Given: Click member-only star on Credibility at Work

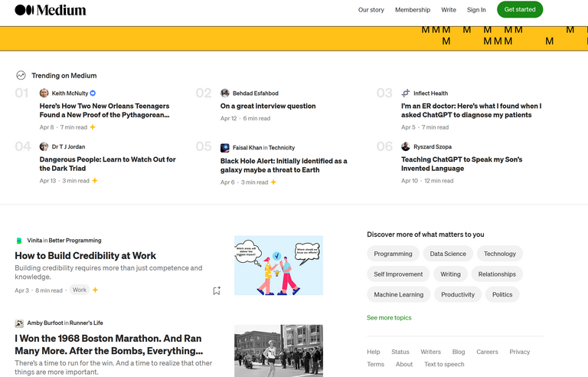Looking at the screenshot, I should (x=95, y=290).
